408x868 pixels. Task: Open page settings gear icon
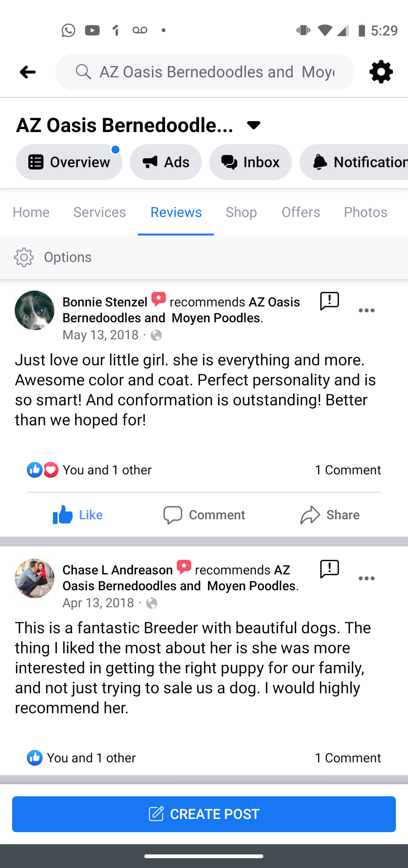[x=381, y=72]
